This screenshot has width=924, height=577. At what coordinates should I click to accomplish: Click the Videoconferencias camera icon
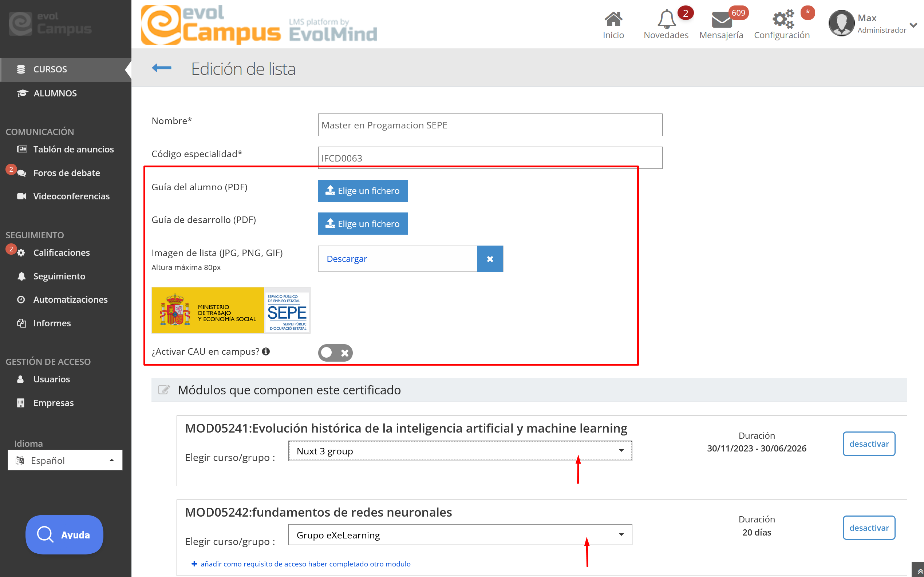(x=22, y=196)
